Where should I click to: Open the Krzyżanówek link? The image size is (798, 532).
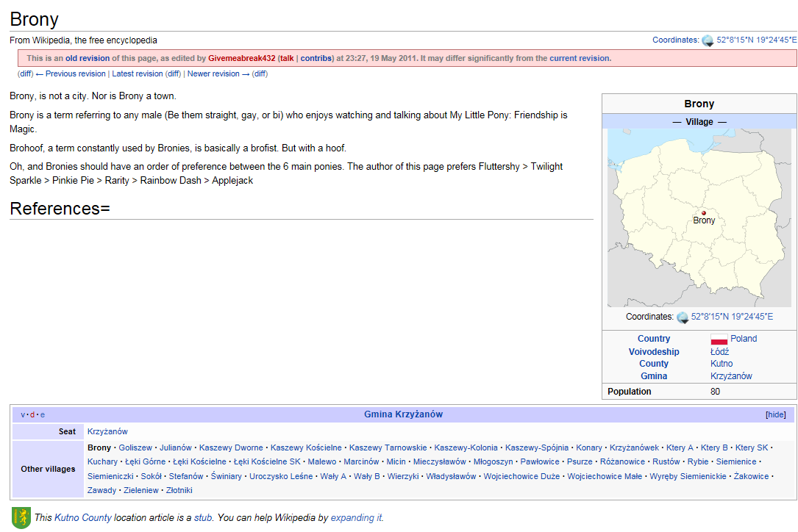coord(634,447)
